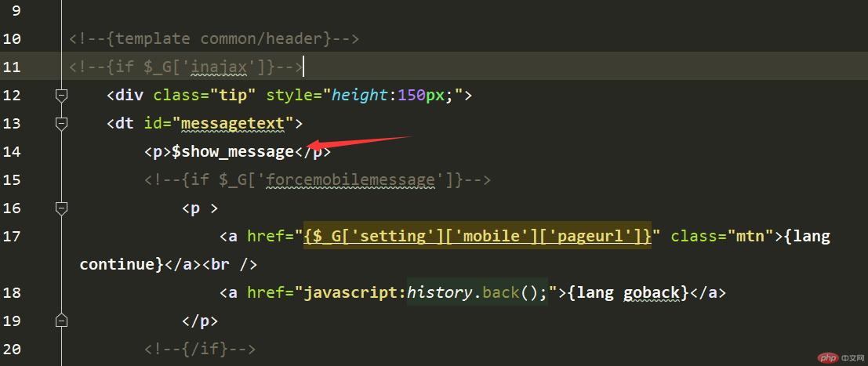868x366 pixels.
Task: Click the highlighted pageurl href expression
Action: pyautogui.click(x=478, y=237)
